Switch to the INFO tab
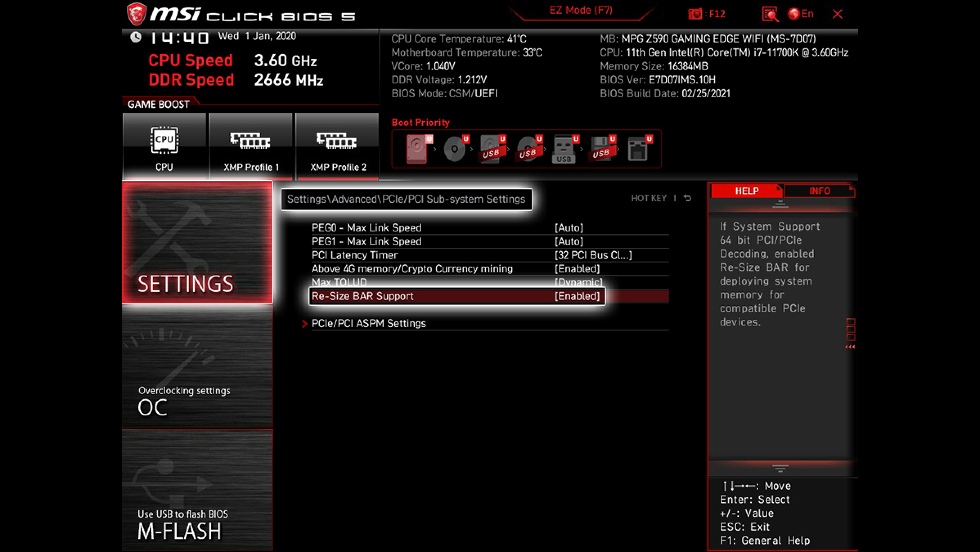This screenshot has width=980, height=552. coord(819,191)
